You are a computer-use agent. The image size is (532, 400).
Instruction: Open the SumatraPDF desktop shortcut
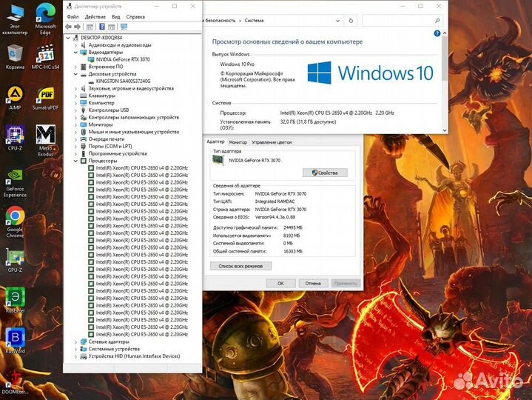click(45, 98)
